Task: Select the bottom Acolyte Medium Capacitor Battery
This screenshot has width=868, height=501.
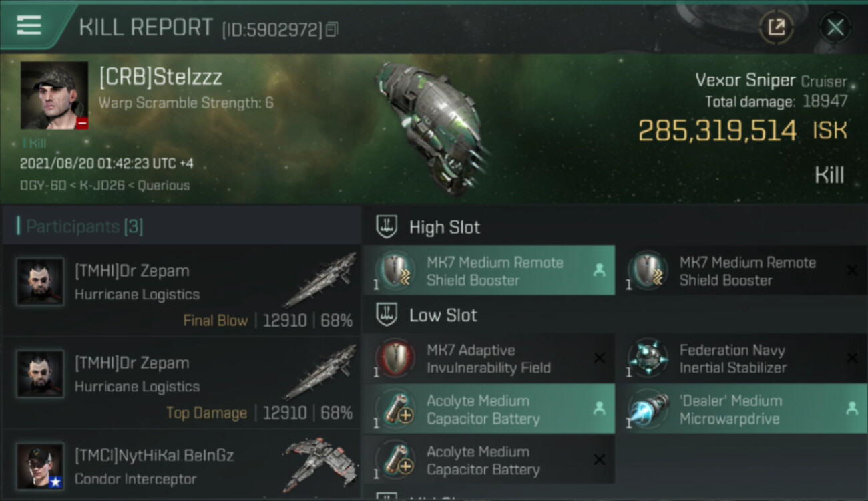Action: click(489, 460)
